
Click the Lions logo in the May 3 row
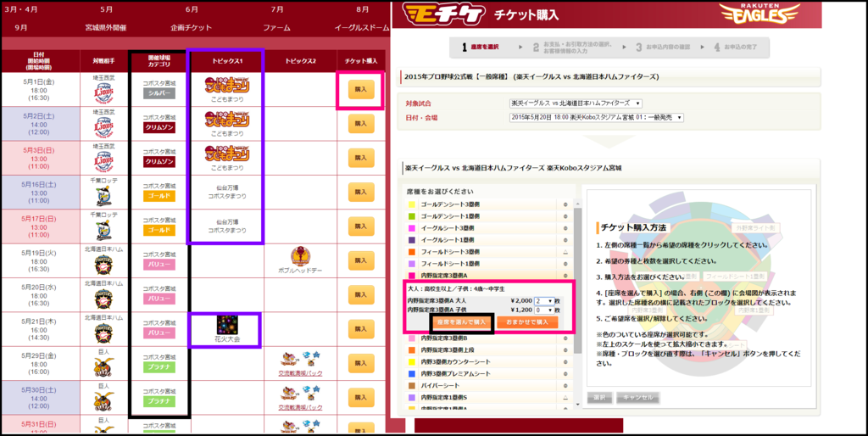[103, 161]
